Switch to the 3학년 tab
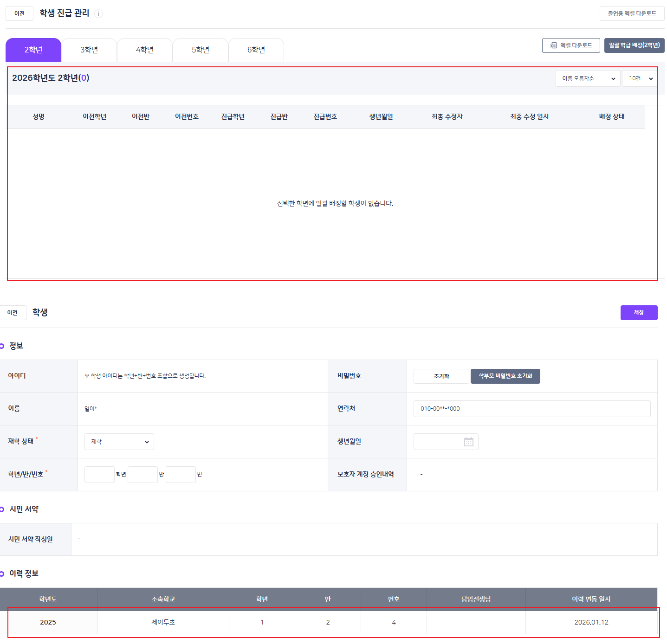This screenshot has width=667, height=644. click(x=89, y=50)
